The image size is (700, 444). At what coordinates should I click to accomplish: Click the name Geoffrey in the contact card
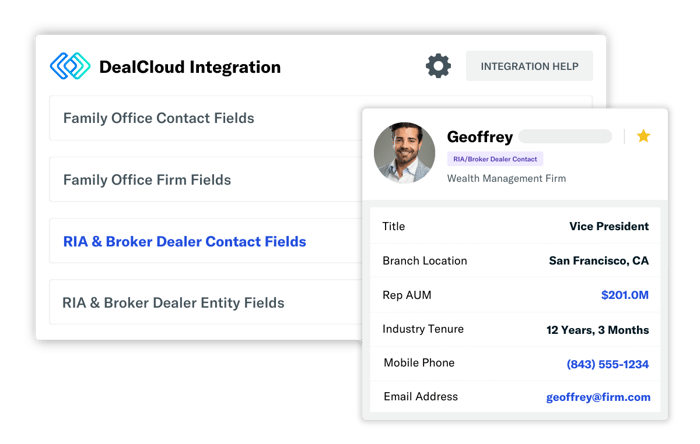(x=480, y=137)
